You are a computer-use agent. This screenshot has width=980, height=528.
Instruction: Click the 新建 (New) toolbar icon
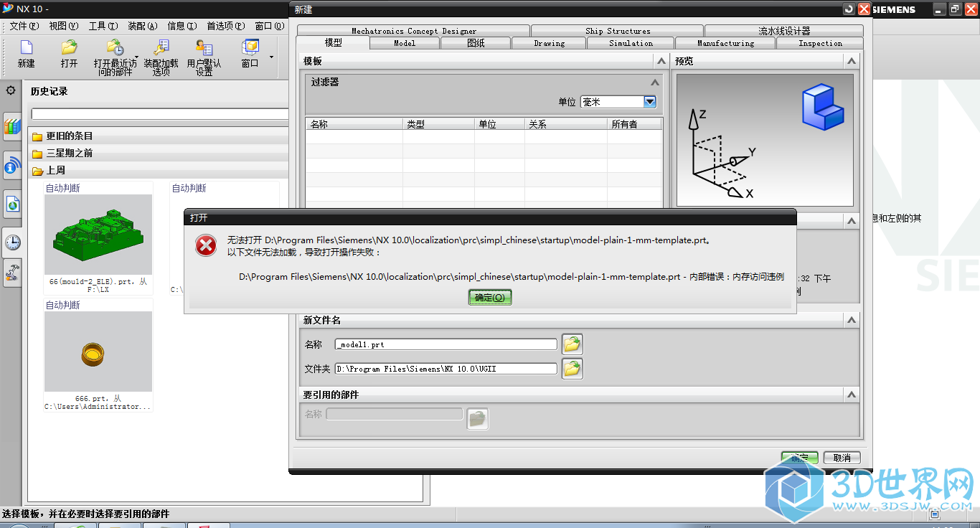(x=27, y=55)
